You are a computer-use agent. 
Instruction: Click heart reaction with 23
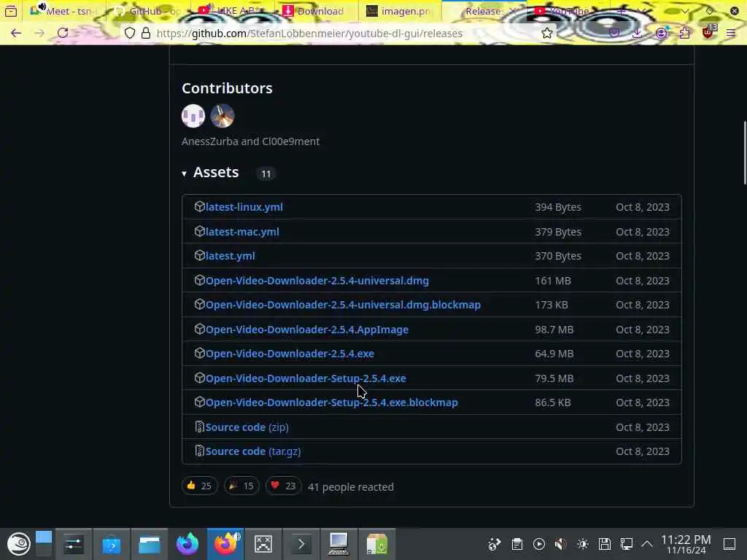pos(284,486)
